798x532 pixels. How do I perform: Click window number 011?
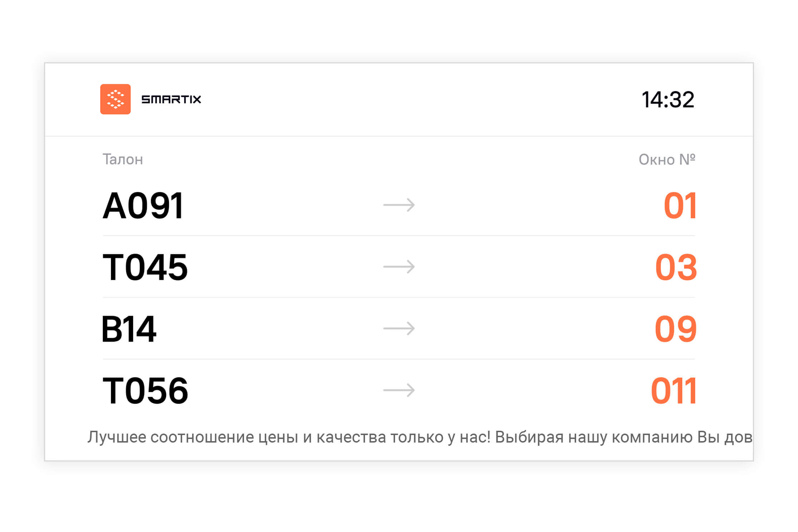pos(673,390)
